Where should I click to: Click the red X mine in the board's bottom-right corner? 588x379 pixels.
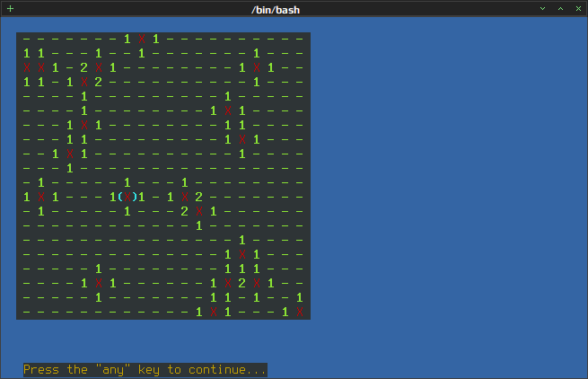300,312
